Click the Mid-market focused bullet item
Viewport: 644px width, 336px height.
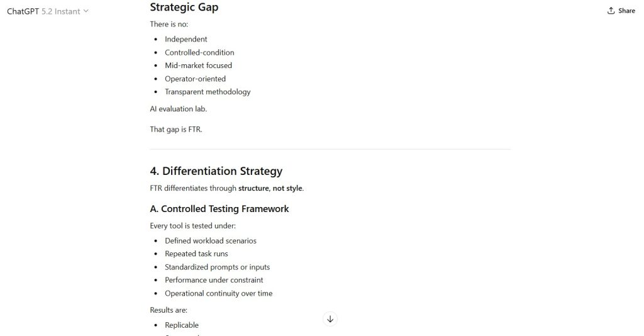(198, 65)
